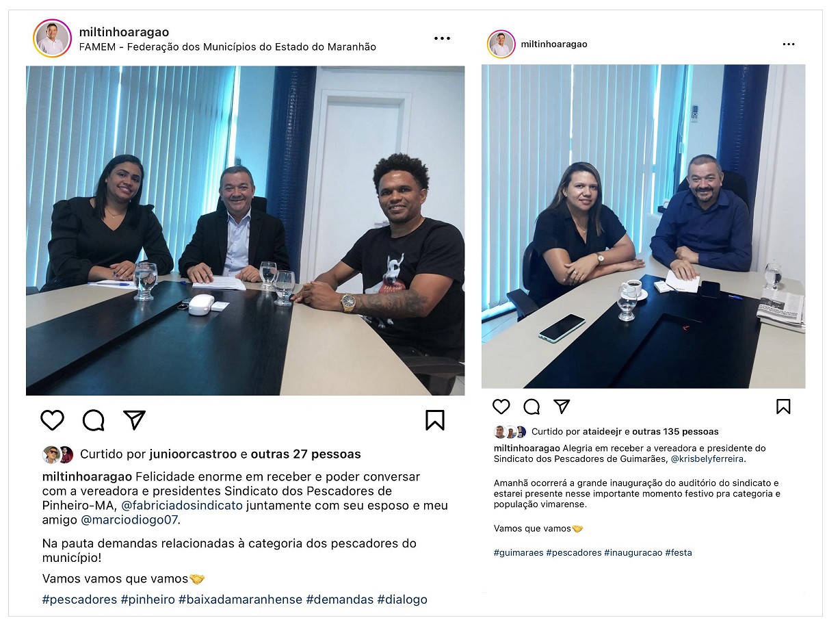Open the @fabriciadosindicato mention
The image size is (840, 631).
coord(182,505)
